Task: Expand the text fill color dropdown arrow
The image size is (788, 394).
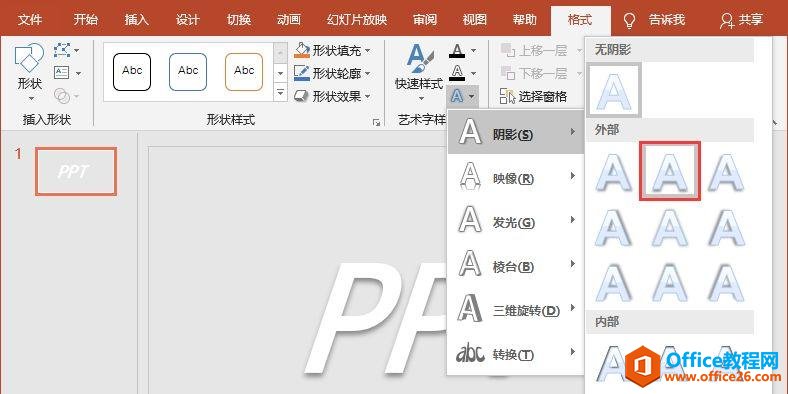Action: coord(473,51)
